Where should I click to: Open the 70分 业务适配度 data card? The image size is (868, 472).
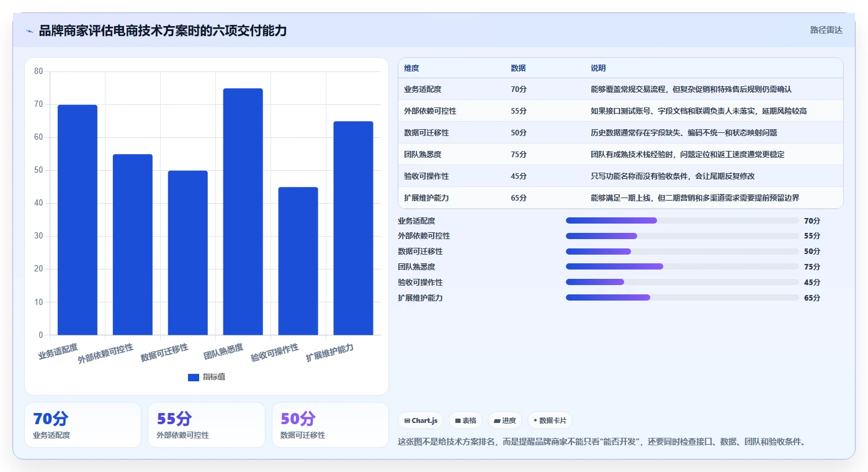83,425
